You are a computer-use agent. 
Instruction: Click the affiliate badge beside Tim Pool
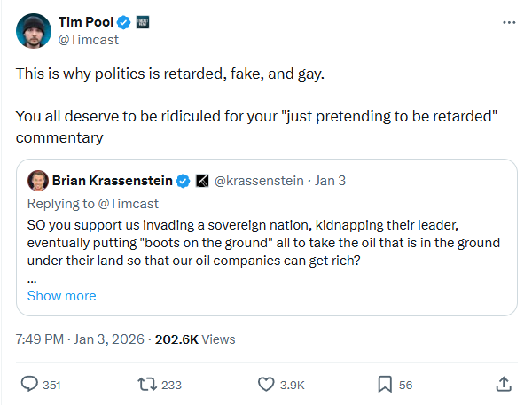click(143, 22)
